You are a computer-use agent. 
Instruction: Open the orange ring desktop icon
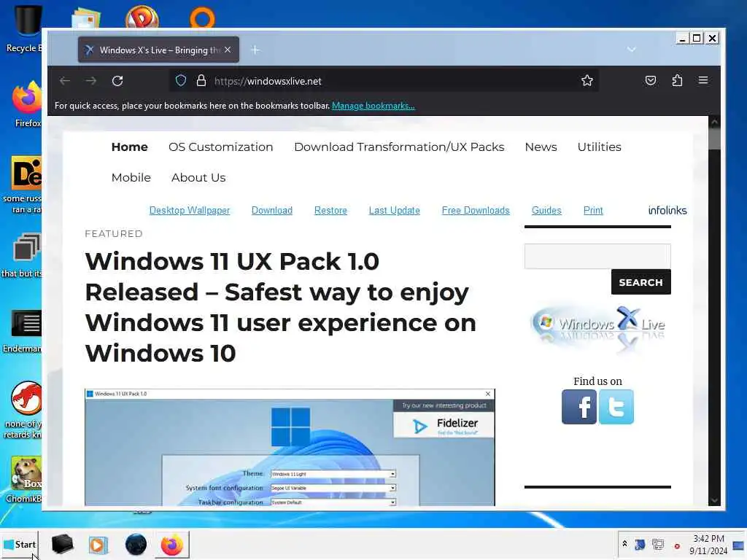(x=203, y=17)
